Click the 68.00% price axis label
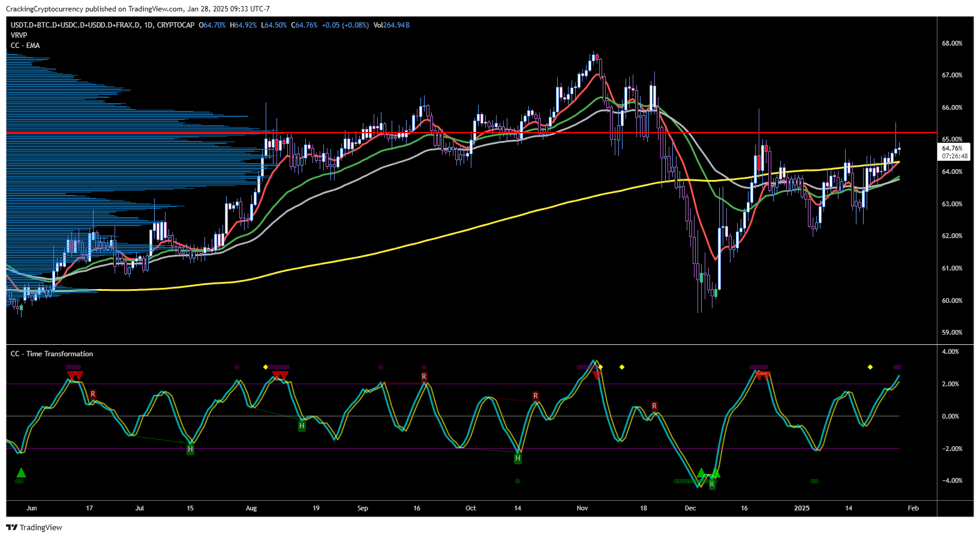Viewport: 980px width, 538px height. click(952, 43)
